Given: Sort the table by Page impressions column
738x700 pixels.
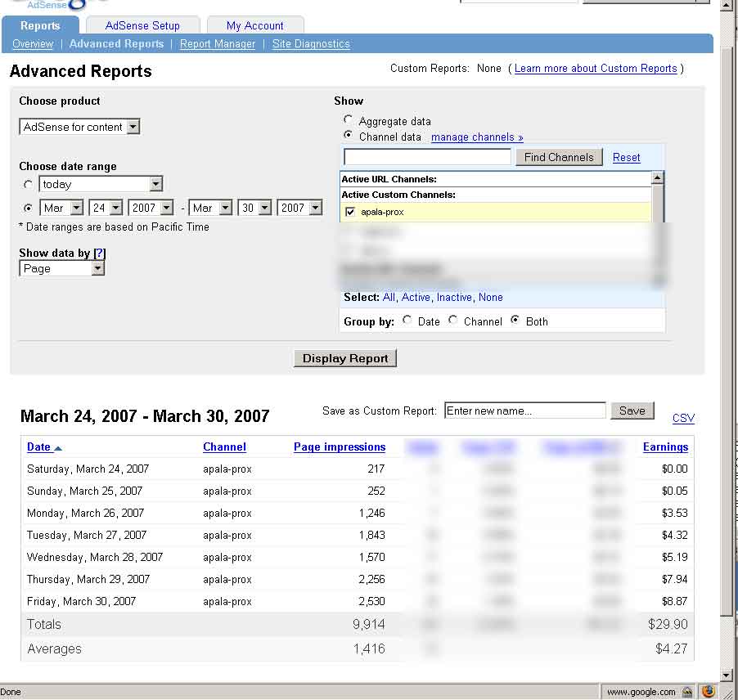Looking at the screenshot, I should point(340,447).
